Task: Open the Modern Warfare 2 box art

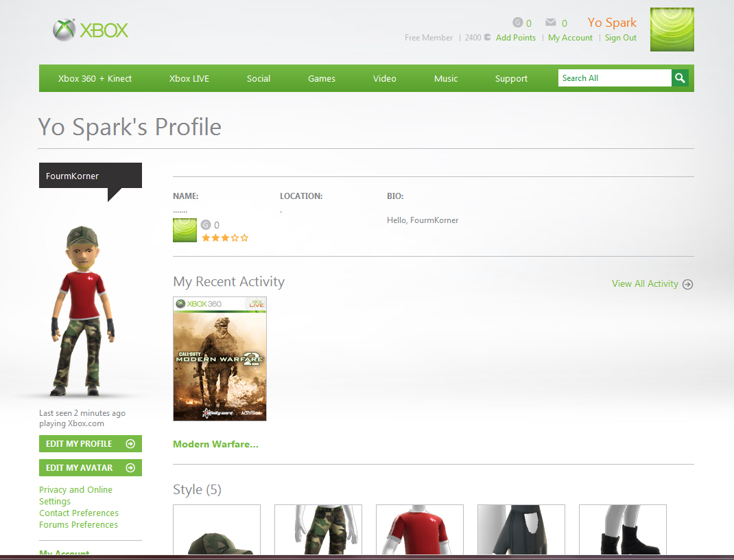Action: pyautogui.click(x=220, y=359)
